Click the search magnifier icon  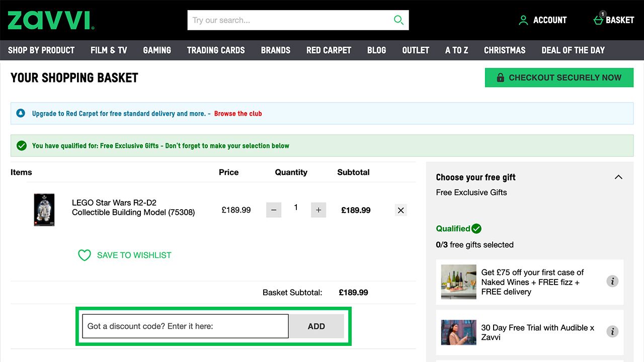(x=398, y=20)
